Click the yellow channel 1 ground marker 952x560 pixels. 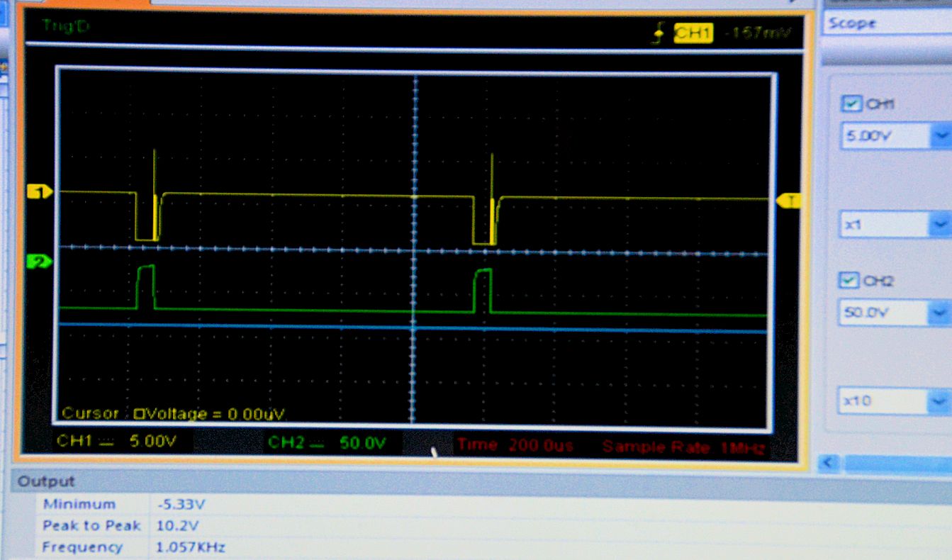click(x=40, y=191)
